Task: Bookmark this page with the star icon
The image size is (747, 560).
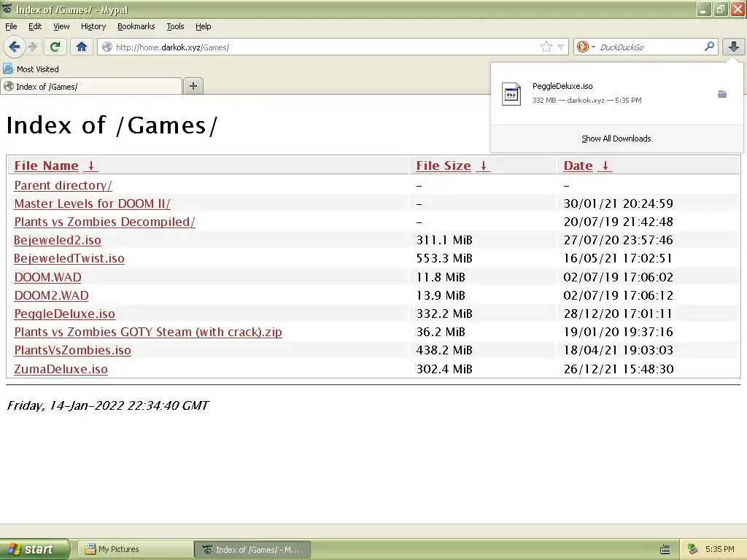Action: tap(546, 47)
